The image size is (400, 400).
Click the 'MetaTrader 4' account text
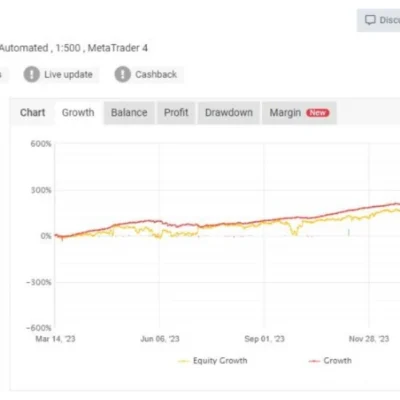118,48
